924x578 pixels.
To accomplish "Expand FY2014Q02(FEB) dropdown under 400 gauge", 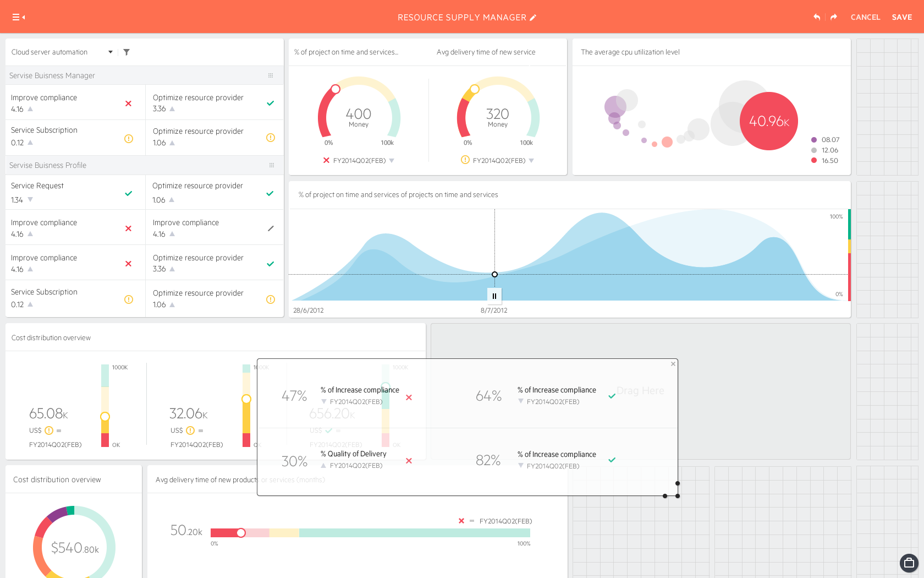I will [392, 161].
